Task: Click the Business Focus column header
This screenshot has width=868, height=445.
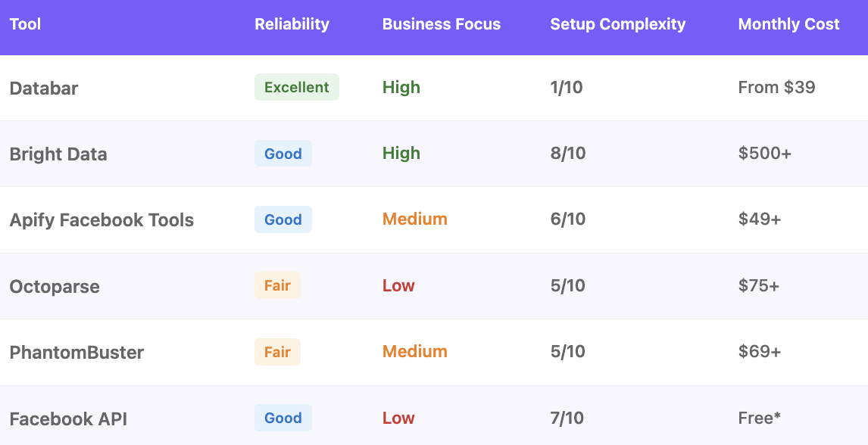Action: pos(442,24)
